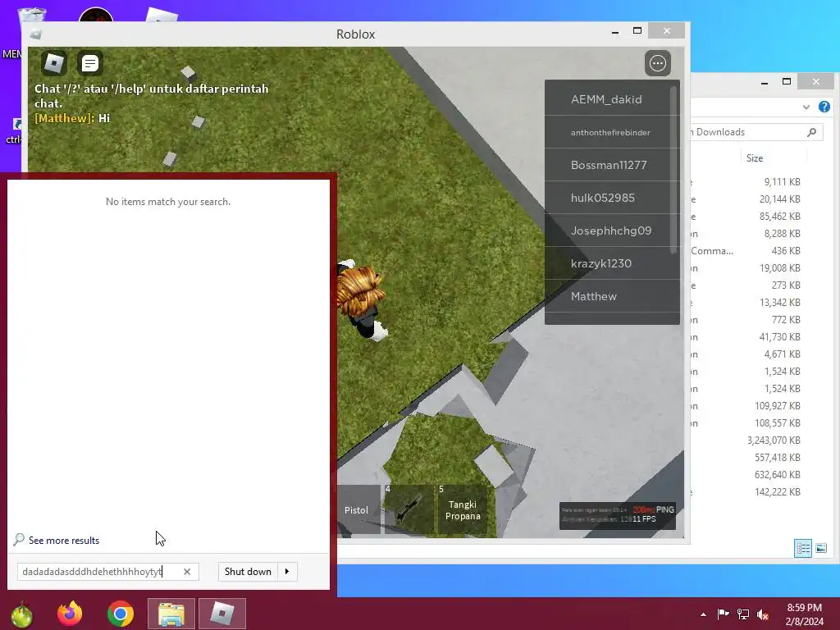Minimize the Explorer Downloads window
Image resolution: width=840 pixels, height=630 pixels.
pos(765,83)
